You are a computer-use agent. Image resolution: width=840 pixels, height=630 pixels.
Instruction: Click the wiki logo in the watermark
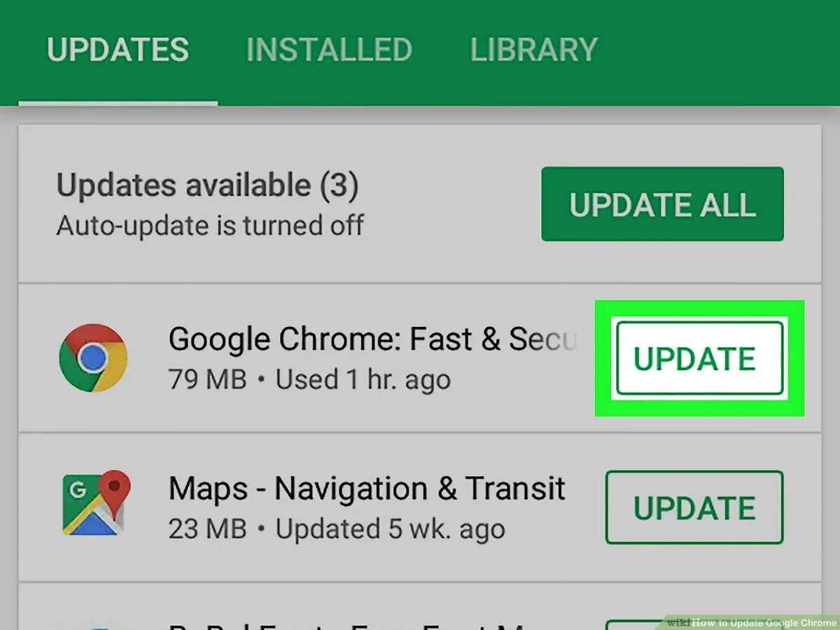[678, 623]
